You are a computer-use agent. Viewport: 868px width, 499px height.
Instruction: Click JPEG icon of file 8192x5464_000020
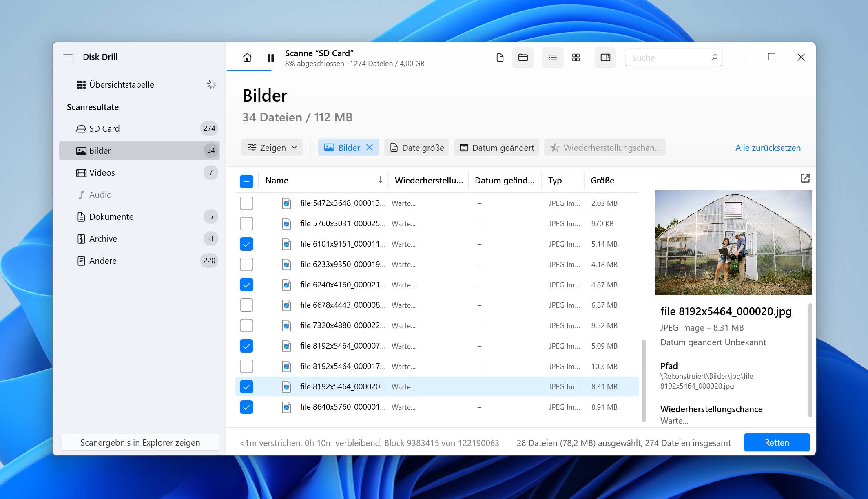(x=287, y=387)
